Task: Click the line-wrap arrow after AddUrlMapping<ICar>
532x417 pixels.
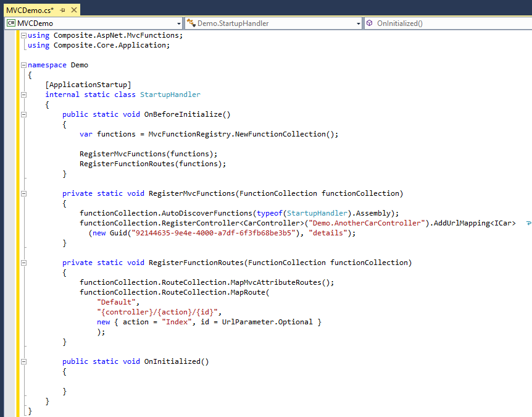Action: click(x=528, y=223)
